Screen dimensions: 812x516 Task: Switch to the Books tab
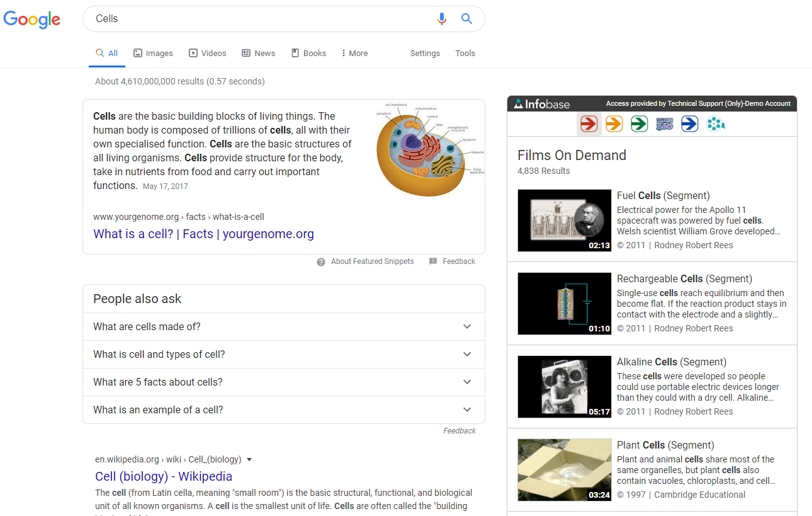[308, 54]
